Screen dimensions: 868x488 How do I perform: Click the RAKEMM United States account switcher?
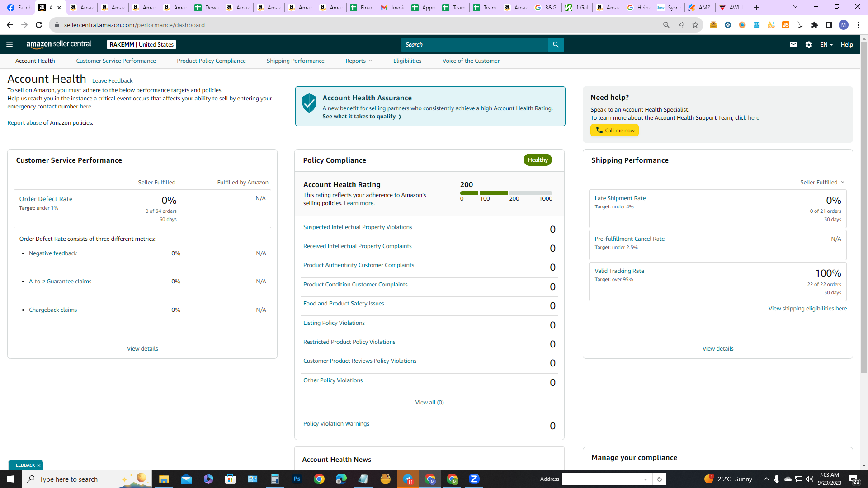142,44
